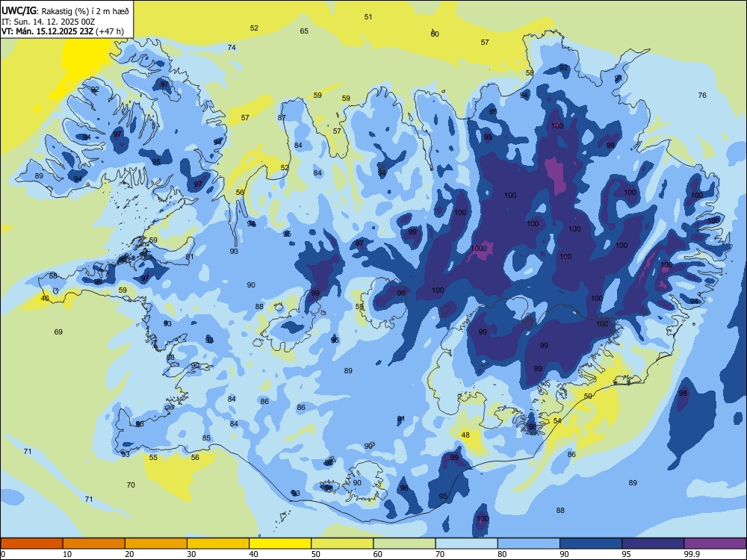Viewport: 747px width, 560px height.
Task: Click the humidity value '51' over the northern sea
Action: pos(368,16)
